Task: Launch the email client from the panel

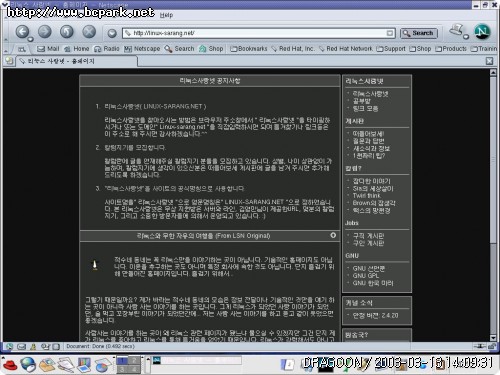Action: point(47,365)
